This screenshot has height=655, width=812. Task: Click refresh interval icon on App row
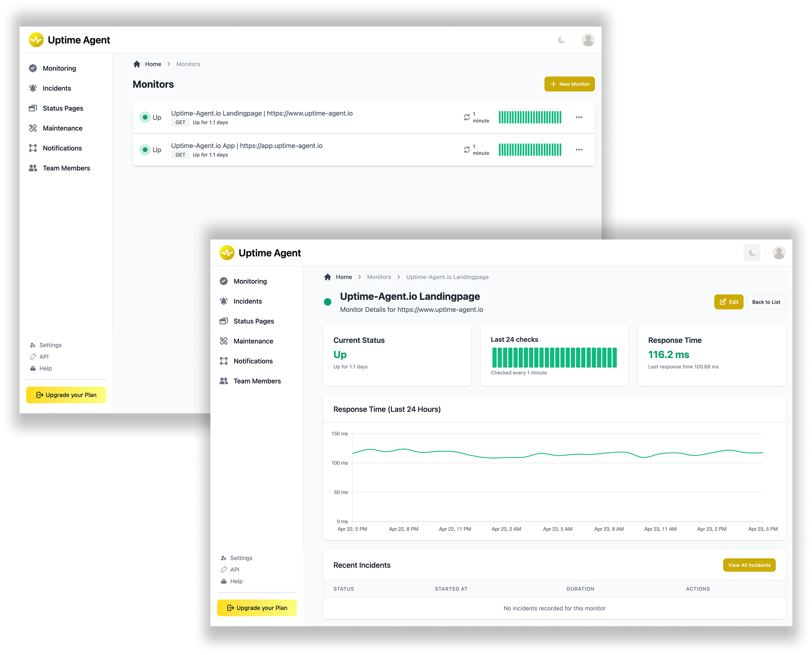467,150
